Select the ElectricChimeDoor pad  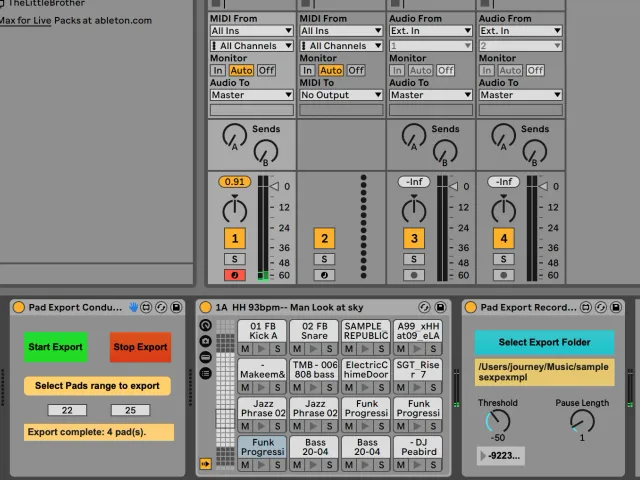(x=366, y=369)
